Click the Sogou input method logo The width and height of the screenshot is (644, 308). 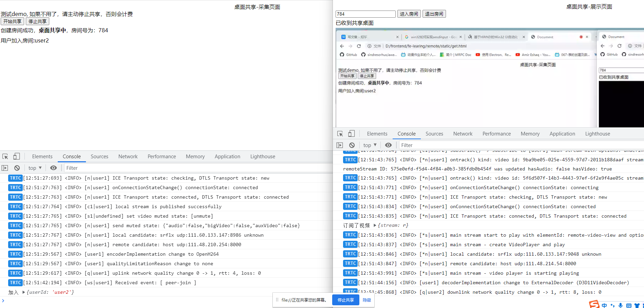click(x=594, y=305)
